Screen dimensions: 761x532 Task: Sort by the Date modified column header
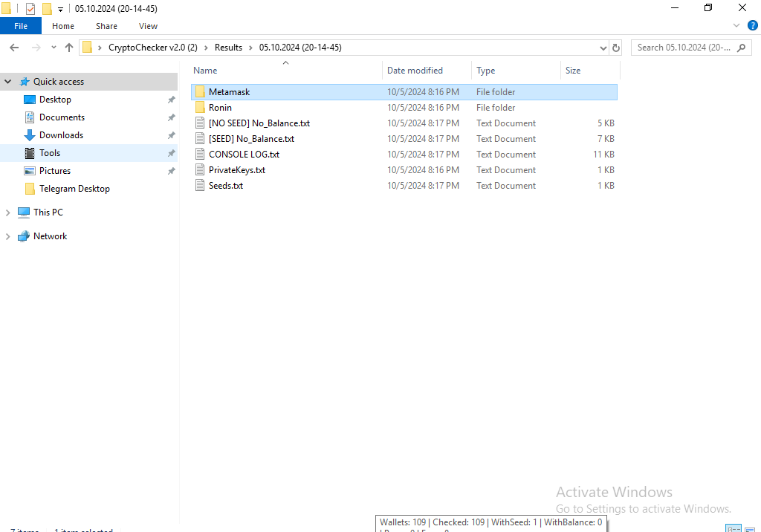click(x=415, y=71)
